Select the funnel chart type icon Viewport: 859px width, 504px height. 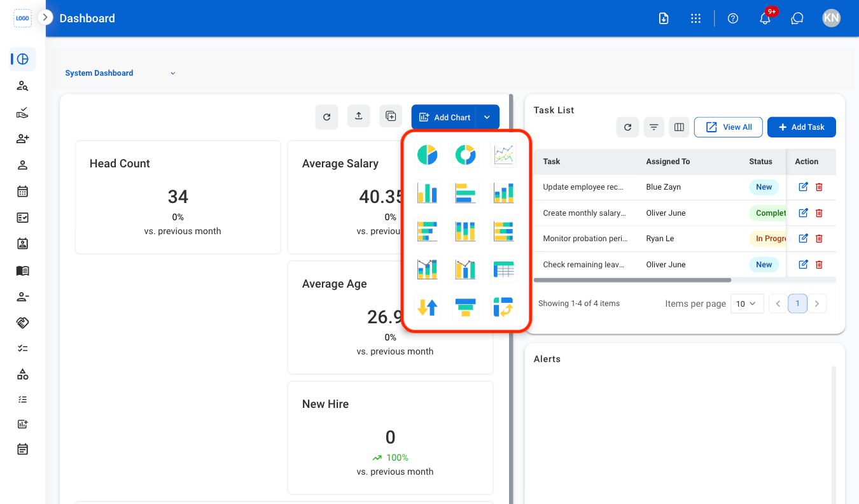(465, 307)
